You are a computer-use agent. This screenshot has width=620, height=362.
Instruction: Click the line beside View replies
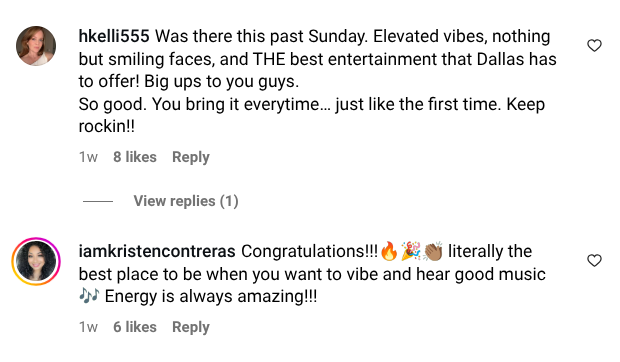(98, 201)
